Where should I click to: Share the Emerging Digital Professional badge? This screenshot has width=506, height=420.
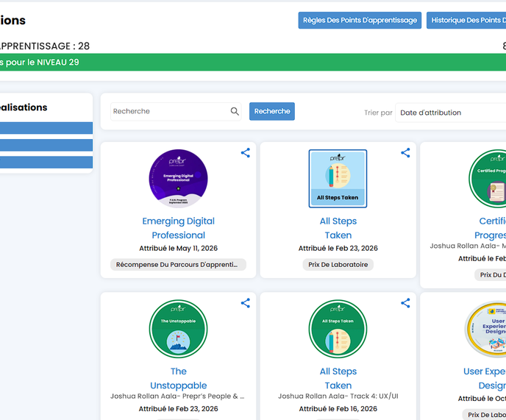tap(245, 153)
